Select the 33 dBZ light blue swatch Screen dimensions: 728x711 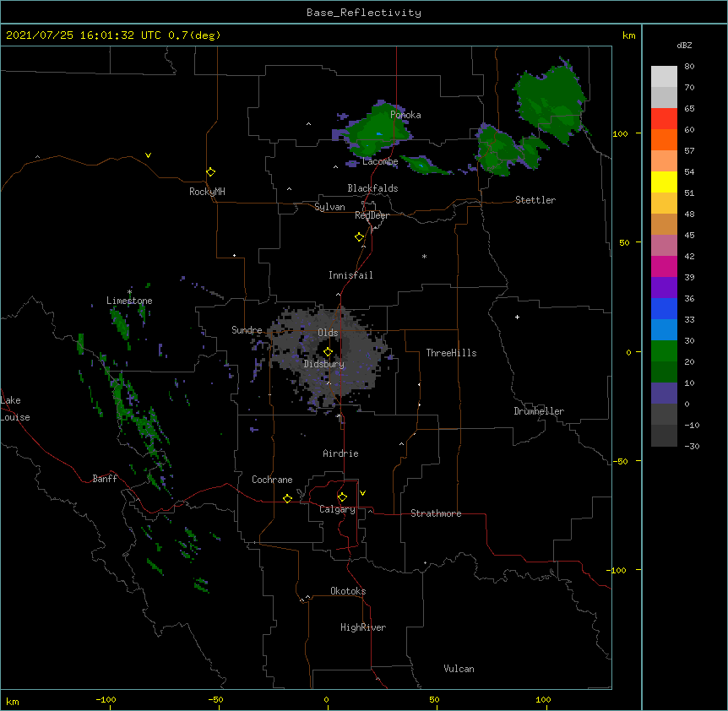click(x=664, y=329)
